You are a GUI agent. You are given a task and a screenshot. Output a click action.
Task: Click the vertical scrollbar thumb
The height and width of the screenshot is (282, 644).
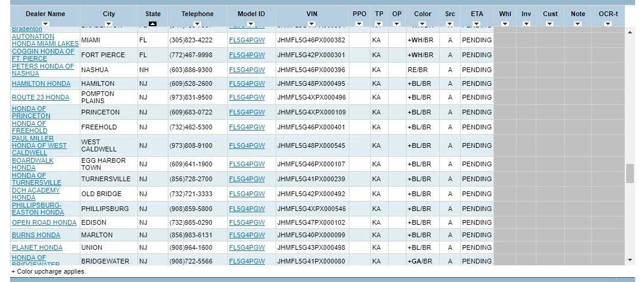(x=630, y=173)
